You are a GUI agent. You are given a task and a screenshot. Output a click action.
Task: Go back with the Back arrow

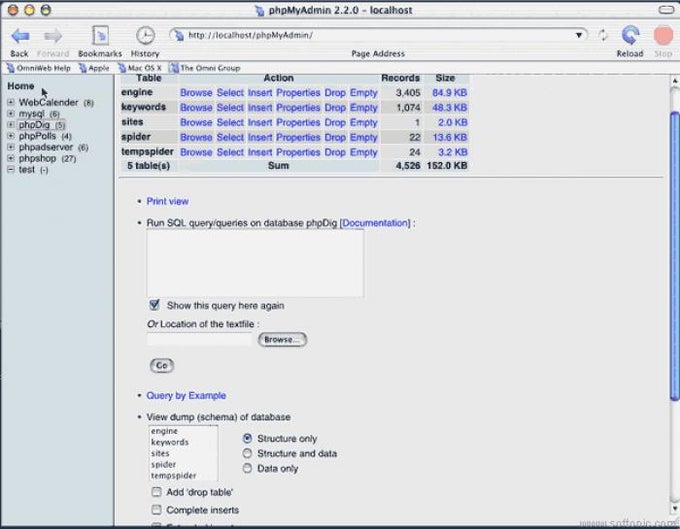pyautogui.click(x=20, y=36)
